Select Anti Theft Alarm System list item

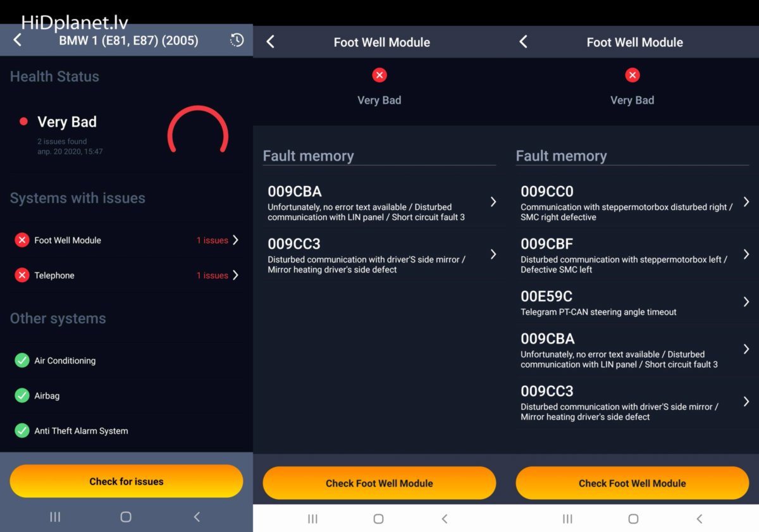(x=81, y=431)
